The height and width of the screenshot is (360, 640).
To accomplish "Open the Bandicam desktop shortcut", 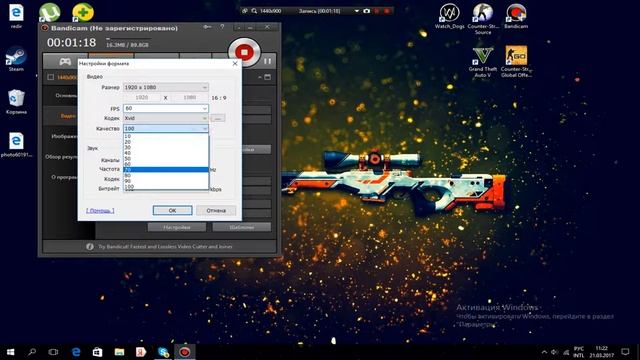I will [516, 16].
